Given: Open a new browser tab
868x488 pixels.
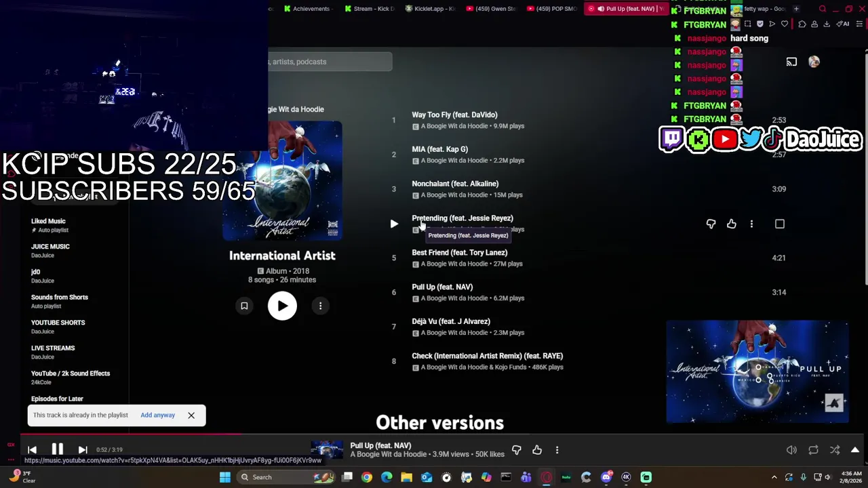Looking at the screenshot, I should tap(796, 9).
